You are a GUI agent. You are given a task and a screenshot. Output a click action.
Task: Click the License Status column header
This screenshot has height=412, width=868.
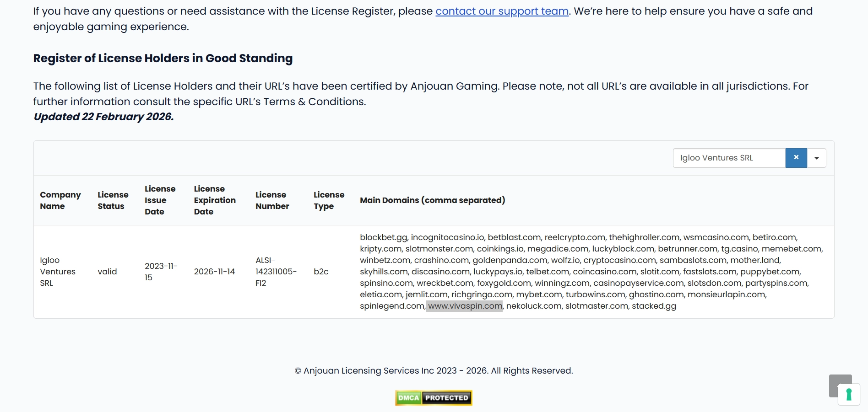[113, 200]
